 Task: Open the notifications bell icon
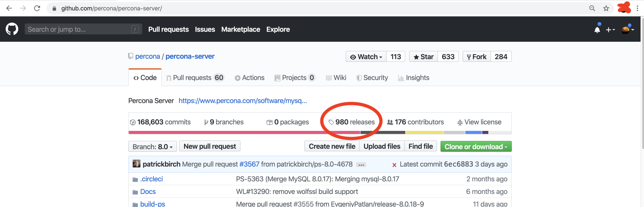(x=597, y=30)
